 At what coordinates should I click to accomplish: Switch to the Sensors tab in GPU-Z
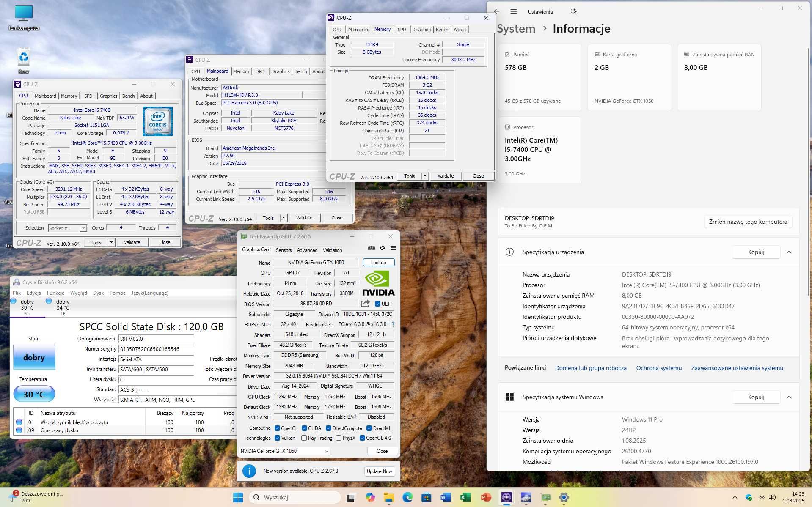click(x=284, y=250)
